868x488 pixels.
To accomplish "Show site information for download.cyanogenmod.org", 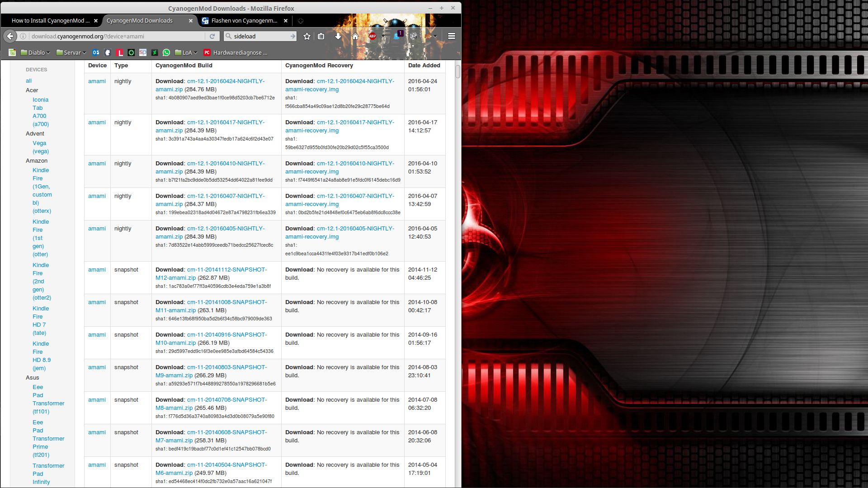I will tap(23, 36).
